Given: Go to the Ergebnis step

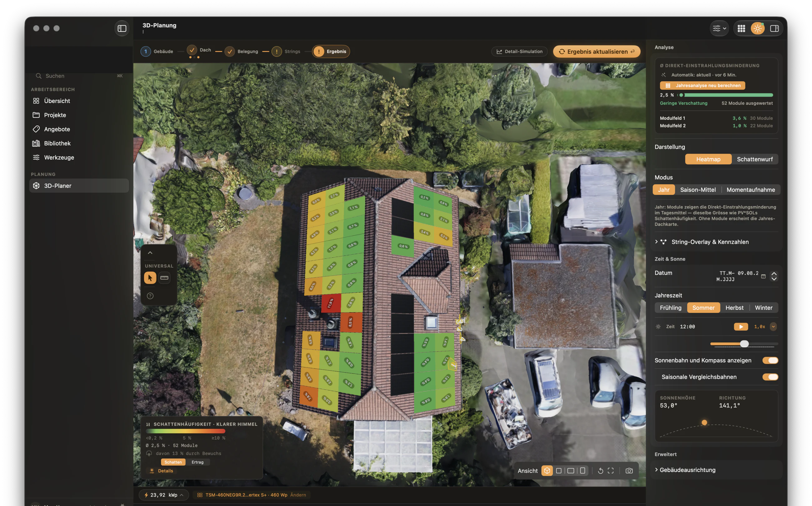Looking at the screenshot, I should pyautogui.click(x=331, y=52).
